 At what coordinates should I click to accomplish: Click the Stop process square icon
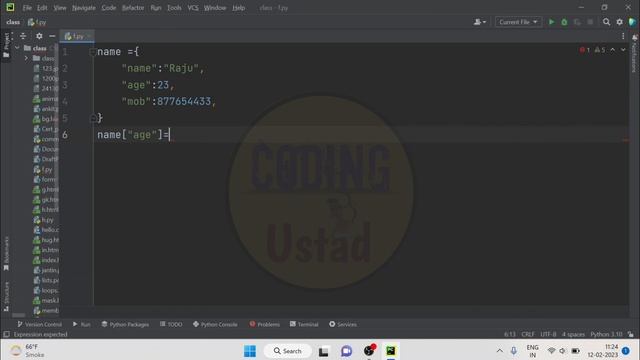pos(590,22)
